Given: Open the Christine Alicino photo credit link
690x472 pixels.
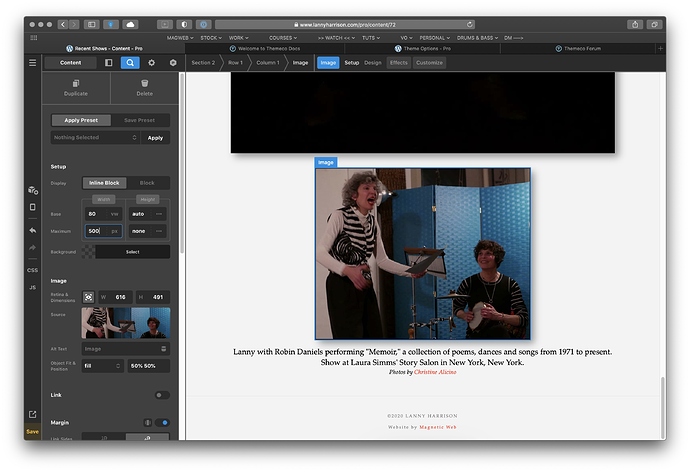Looking at the screenshot, I should (x=435, y=372).
